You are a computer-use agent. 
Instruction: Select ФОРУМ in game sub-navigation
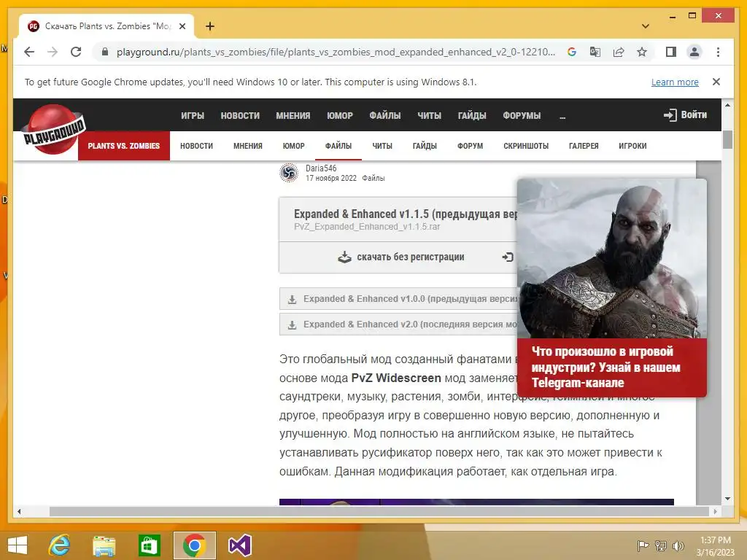point(471,146)
